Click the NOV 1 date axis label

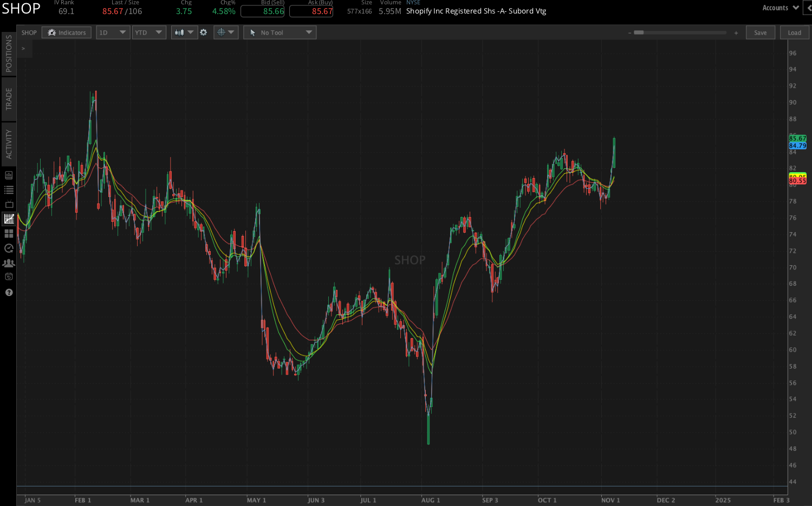(x=610, y=500)
